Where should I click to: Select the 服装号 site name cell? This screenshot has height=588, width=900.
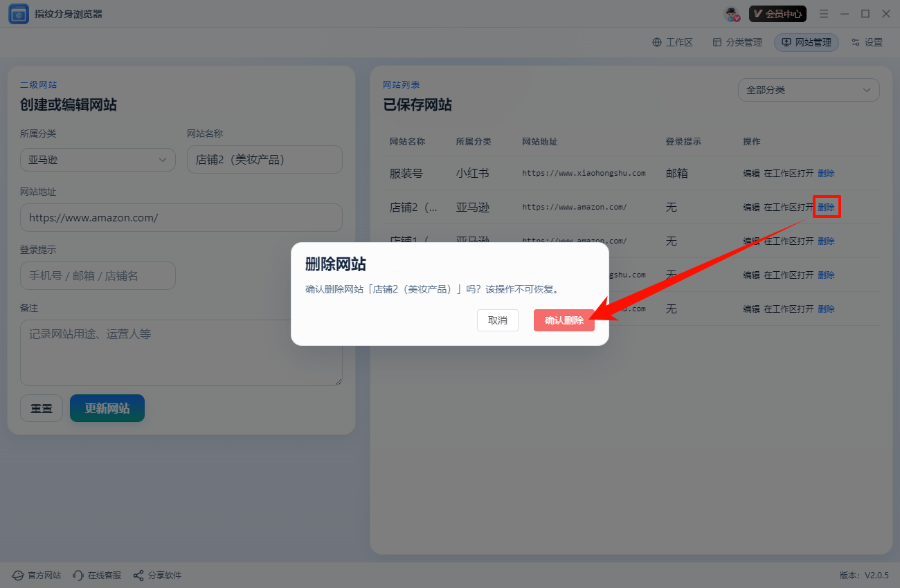406,173
